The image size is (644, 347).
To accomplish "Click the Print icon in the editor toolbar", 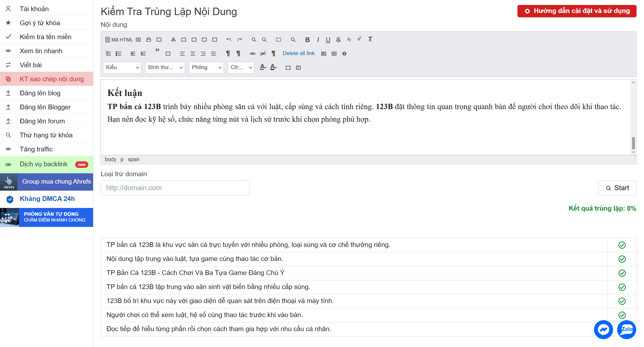I will pos(148,39).
